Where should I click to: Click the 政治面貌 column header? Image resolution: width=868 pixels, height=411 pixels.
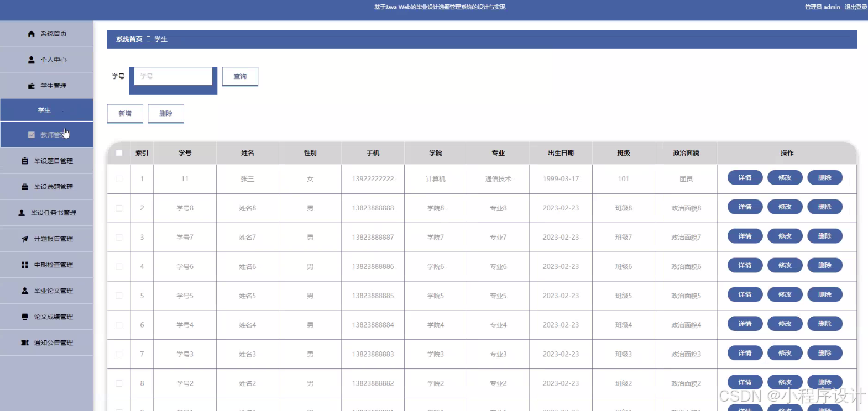pyautogui.click(x=686, y=153)
